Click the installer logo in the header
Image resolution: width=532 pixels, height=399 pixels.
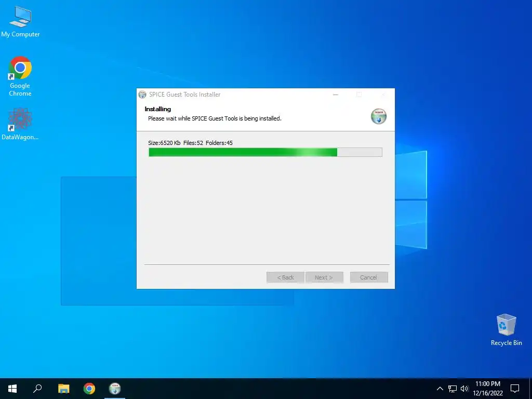click(x=379, y=116)
